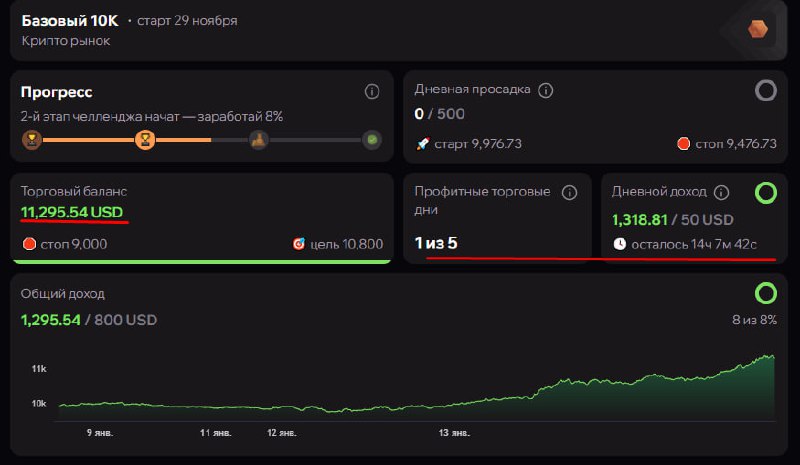800x465 pixels.
Task: Click the target icon next to цель 10,800
Action: pos(298,244)
